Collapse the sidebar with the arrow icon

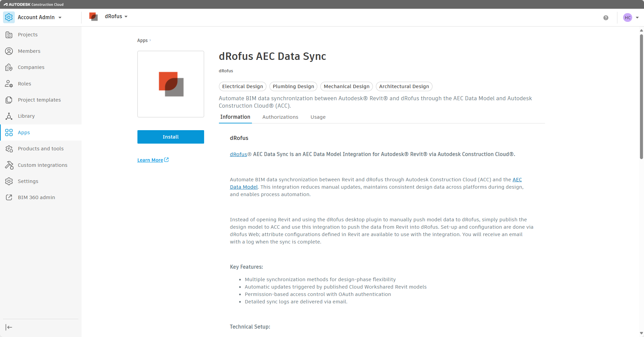pyautogui.click(x=9, y=327)
